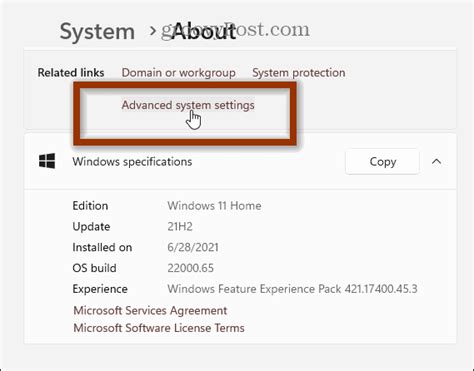Click the Experience label

click(x=100, y=289)
